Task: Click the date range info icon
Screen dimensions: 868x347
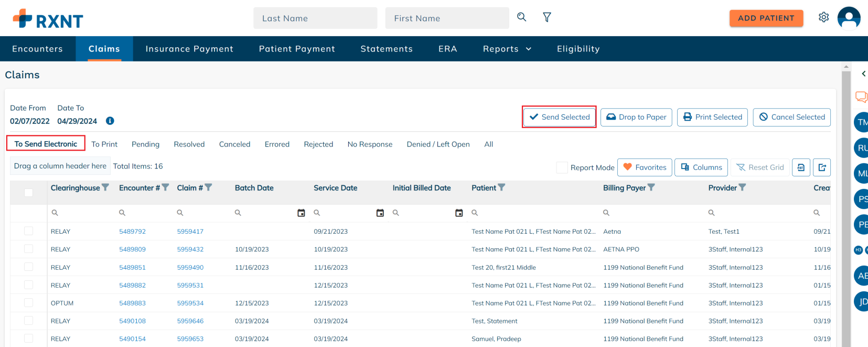Action: pos(110,121)
